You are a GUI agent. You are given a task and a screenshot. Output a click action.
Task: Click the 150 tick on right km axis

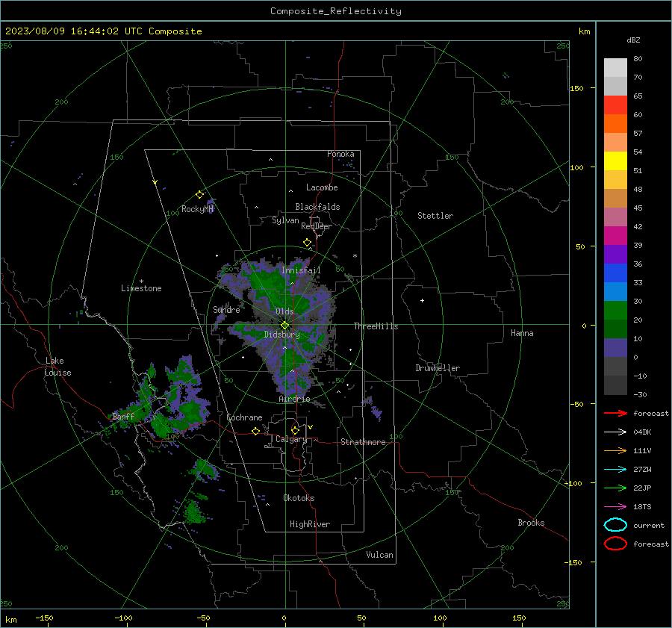pos(577,88)
